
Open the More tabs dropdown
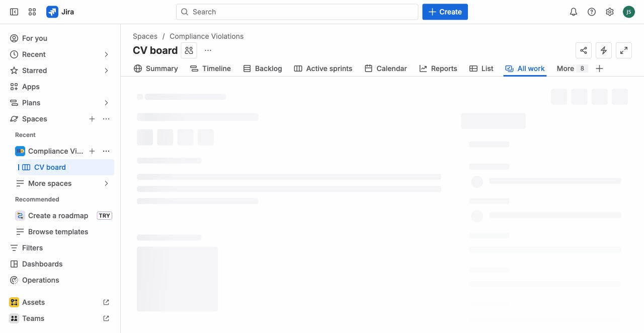572,69
